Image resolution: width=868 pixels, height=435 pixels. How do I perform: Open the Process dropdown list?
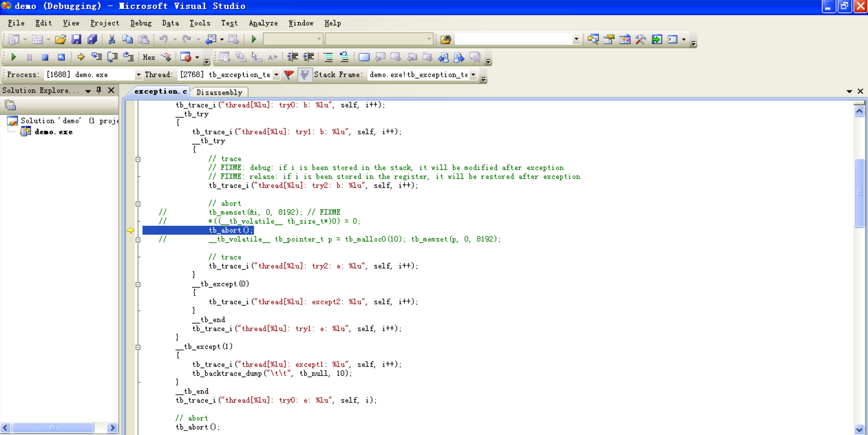coord(138,74)
